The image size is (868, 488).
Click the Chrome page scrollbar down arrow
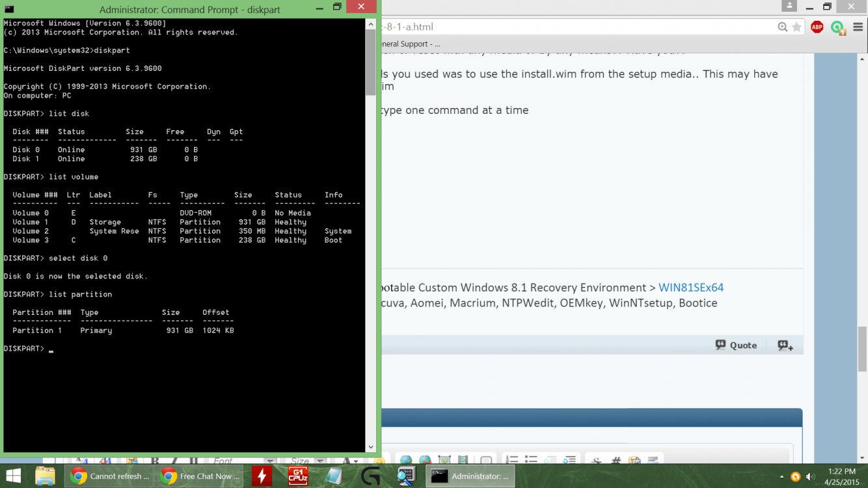click(x=862, y=458)
